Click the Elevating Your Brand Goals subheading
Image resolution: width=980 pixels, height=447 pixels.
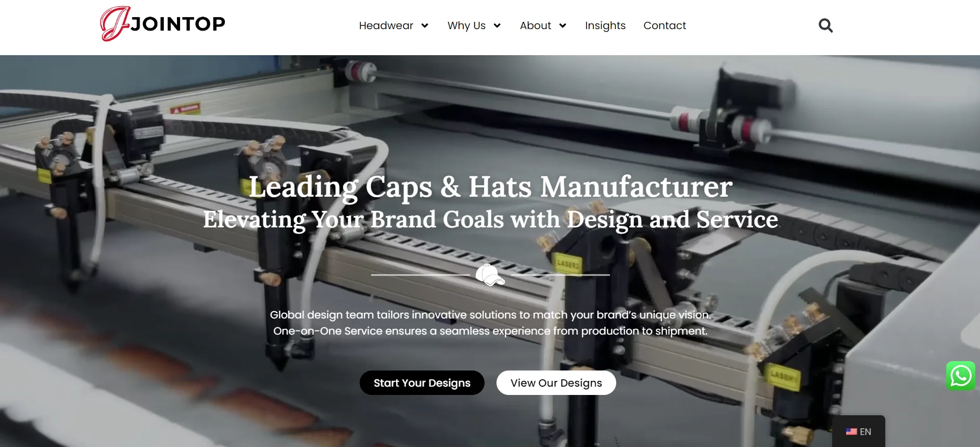point(491,220)
